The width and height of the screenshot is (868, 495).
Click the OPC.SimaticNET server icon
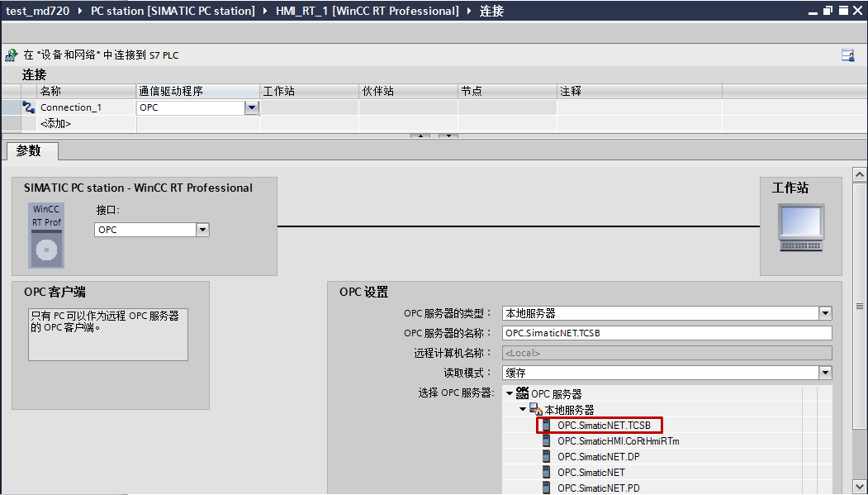pos(547,473)
